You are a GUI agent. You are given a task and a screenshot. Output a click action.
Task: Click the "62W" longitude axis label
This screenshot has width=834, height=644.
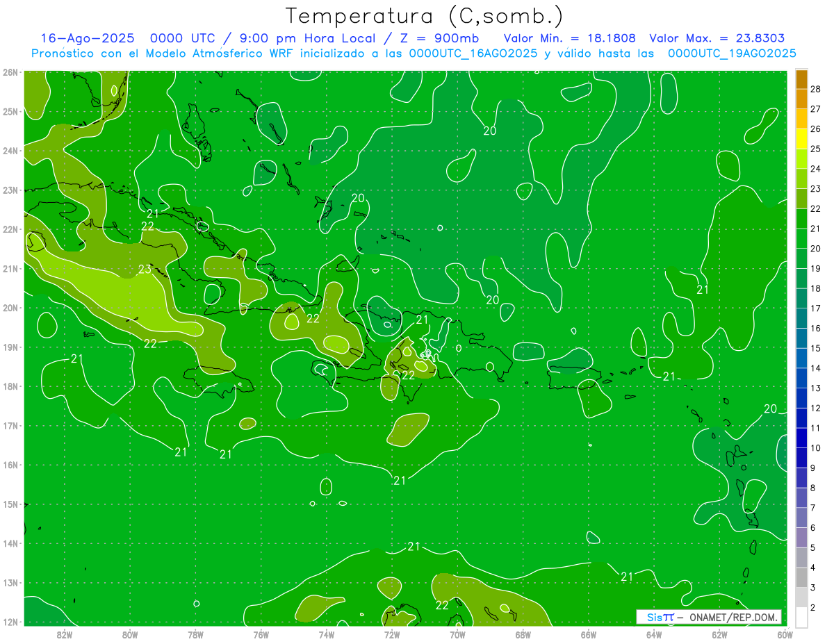point(719,634)
